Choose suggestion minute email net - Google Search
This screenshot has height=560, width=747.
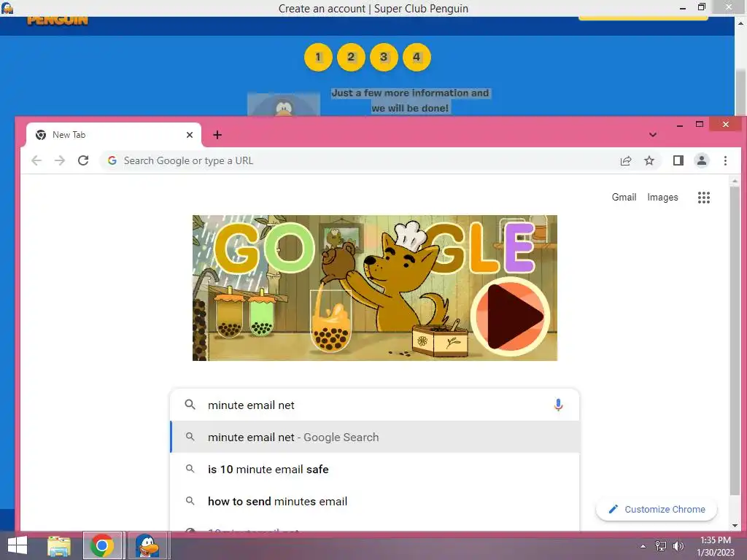(x=374, y=437)
